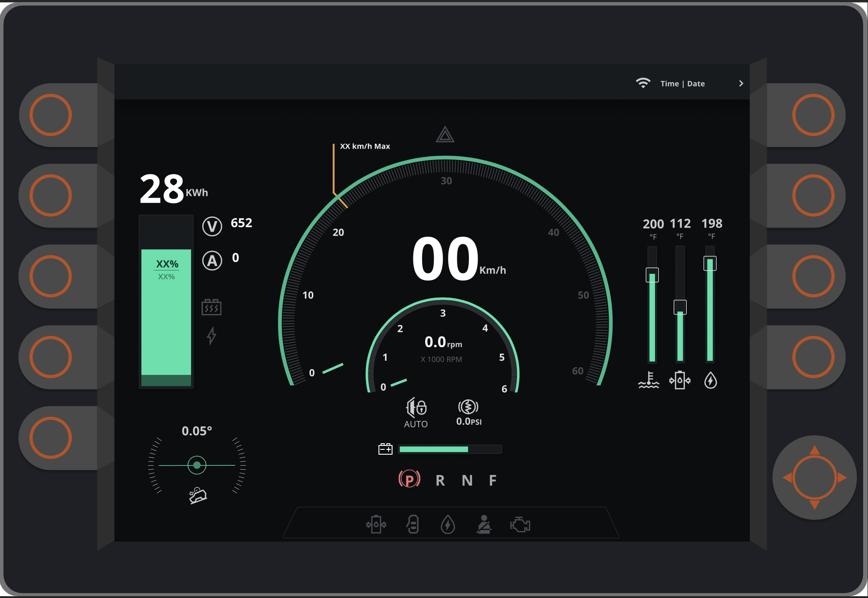
Task: Click the check engine warning icon
Action: tap(520, 525)
